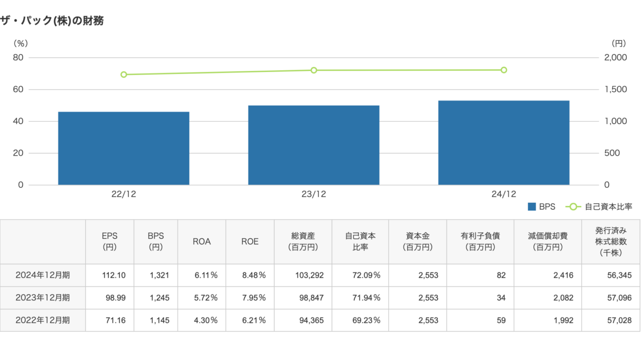Click the equity ratio value 69.23%
The height and width of the screenshot is (337, 644).
click(367, 320)
